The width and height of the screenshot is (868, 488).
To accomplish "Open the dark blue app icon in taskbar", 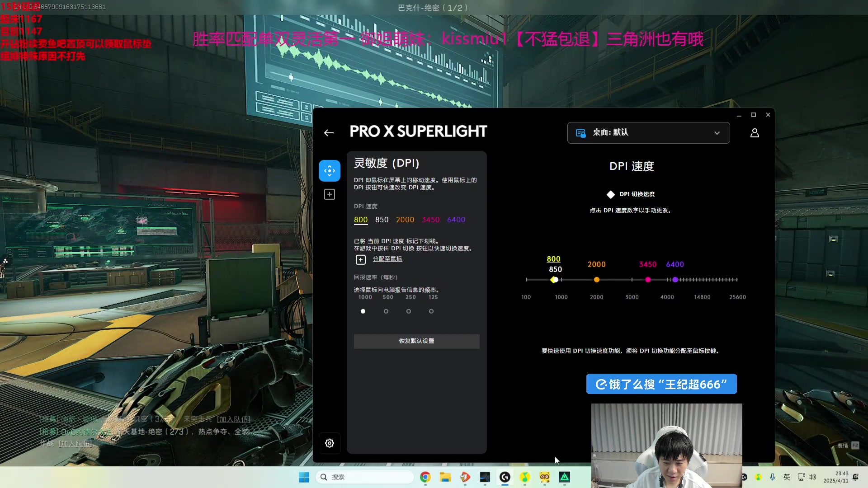I will (x=485, y=477).
